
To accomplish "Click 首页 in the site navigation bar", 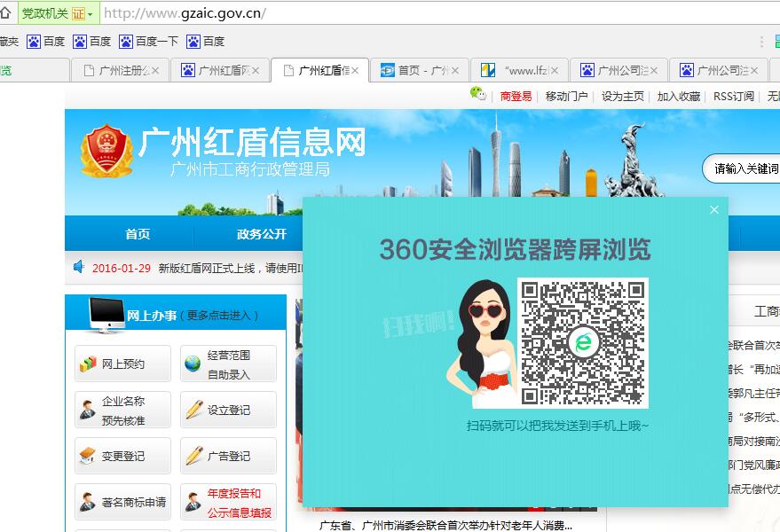I will tap(138, 234).
